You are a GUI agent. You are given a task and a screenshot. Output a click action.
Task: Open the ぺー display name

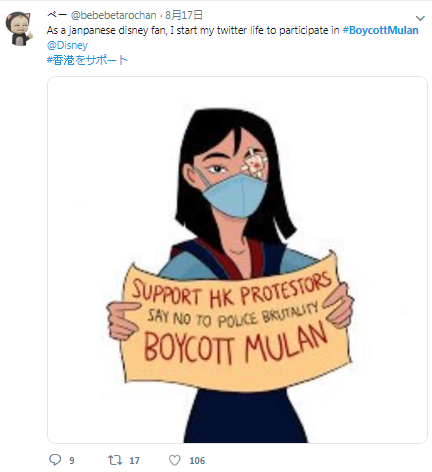click(57, 15)
